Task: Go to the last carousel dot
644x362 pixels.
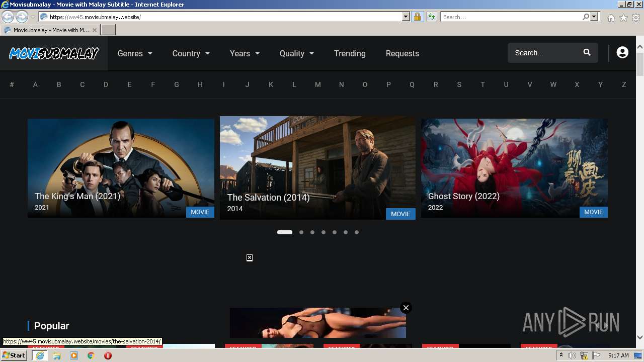Action: pyautogui.click(x=357, y=232)
